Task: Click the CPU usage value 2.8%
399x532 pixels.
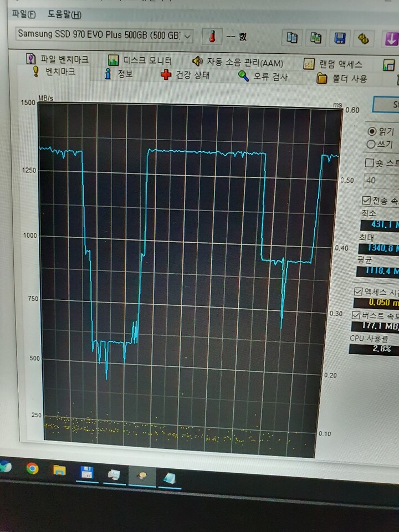Action: click(x=374, y=349)
